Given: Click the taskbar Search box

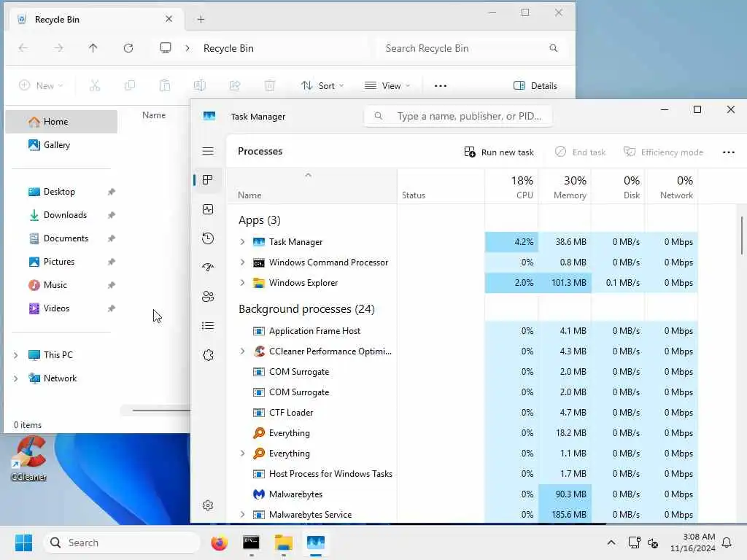Looking at the screenshot, I should 122,542.
